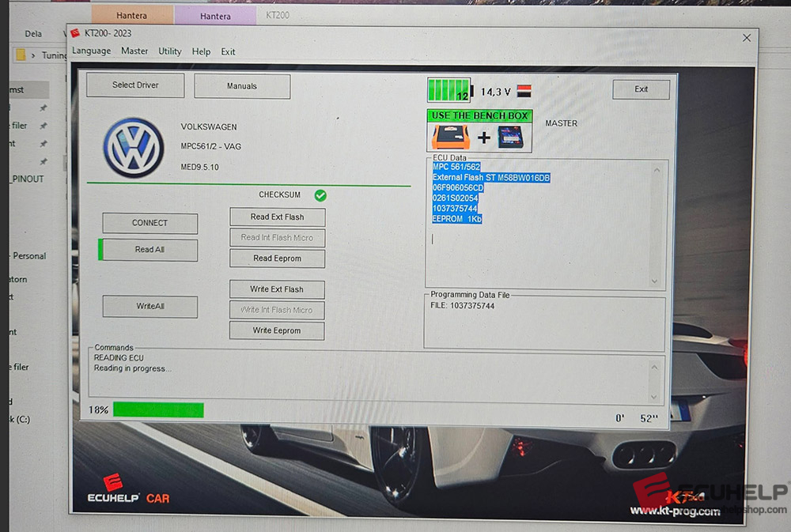
Task: Click Commands box scroll down arrow
Action: 654,397
